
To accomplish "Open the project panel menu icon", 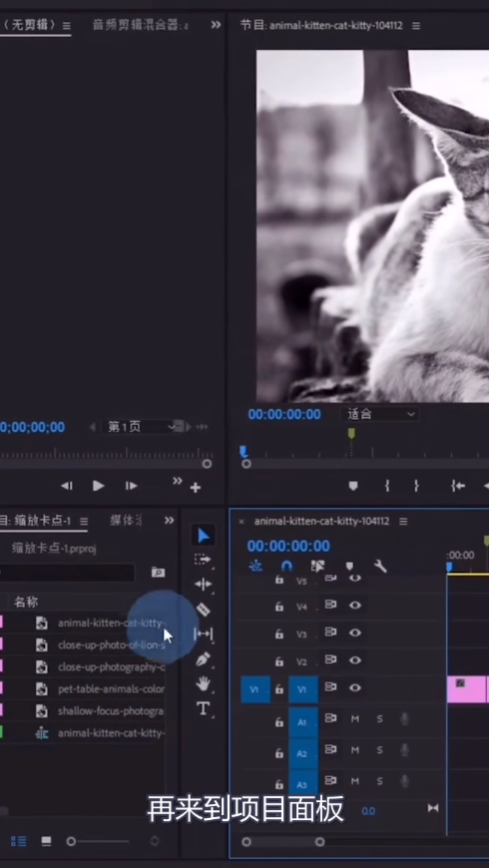I will click(84, 522).
